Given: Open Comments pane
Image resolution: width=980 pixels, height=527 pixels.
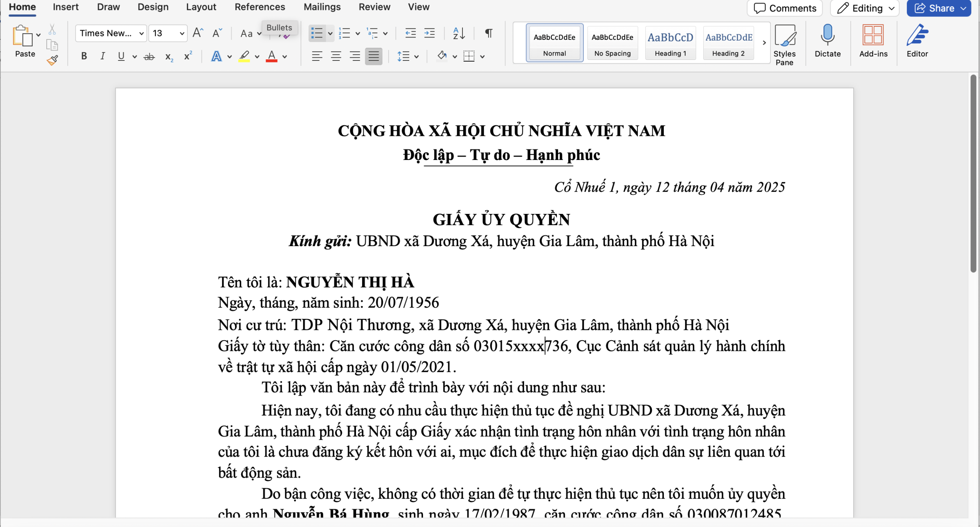Looking at the screenshot, I should pos(785,8).
